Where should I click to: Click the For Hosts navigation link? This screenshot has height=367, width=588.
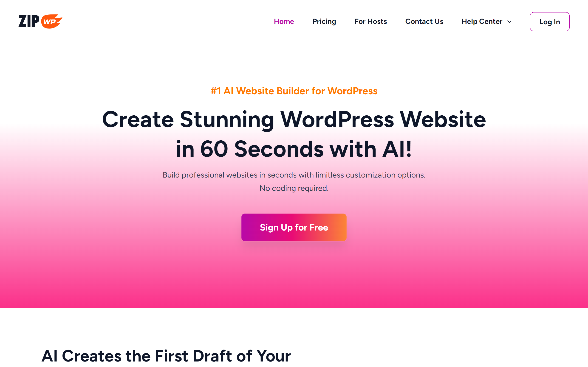(x=371, y=21)
